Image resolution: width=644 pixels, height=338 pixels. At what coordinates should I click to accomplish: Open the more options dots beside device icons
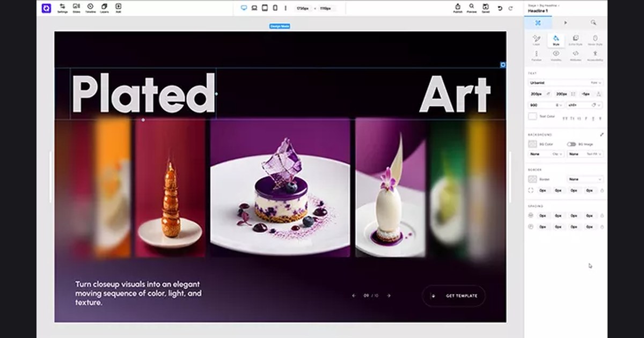pos(285,8)
